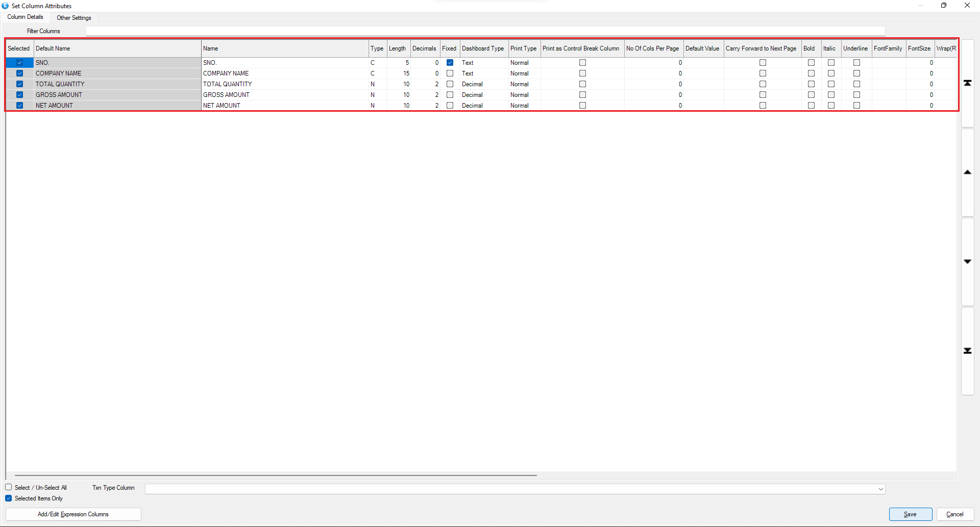Click the move-to-top arrow icon

967,83
